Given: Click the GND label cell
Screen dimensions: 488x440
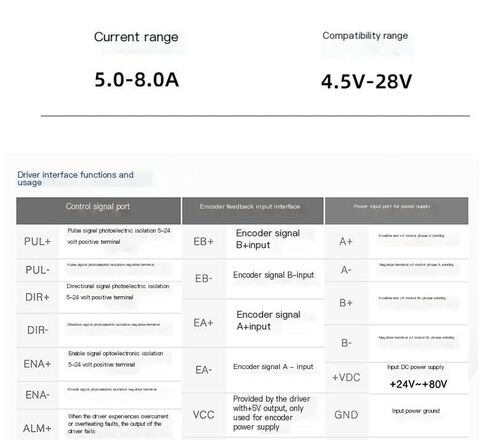Looking at the screenshot, I should 346,415.
